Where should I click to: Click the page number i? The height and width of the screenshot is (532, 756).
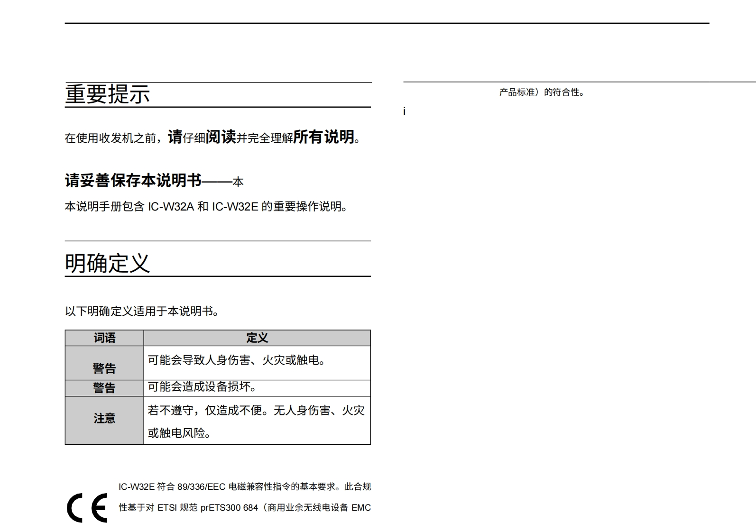point(404,112)
